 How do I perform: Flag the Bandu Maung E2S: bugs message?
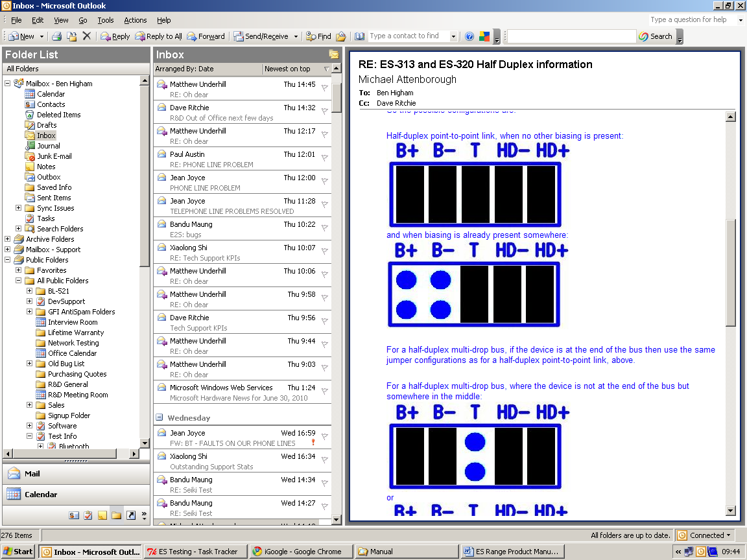[x=325, y=228]
